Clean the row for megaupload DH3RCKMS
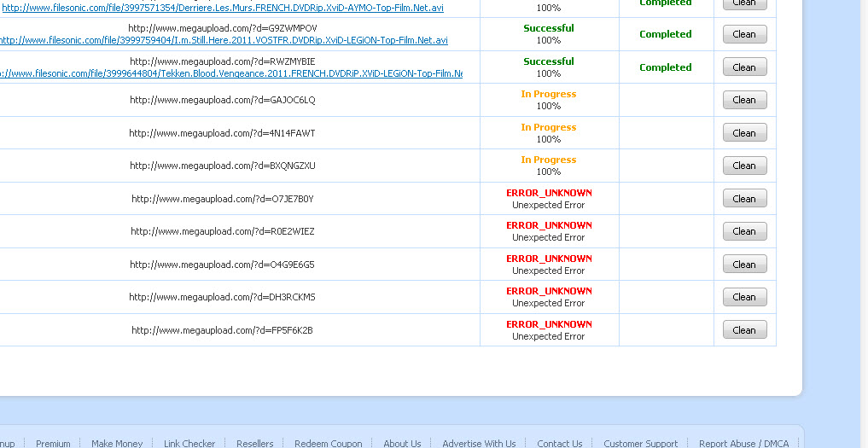This screenshot has height=448, width=868. click(744, 297)
